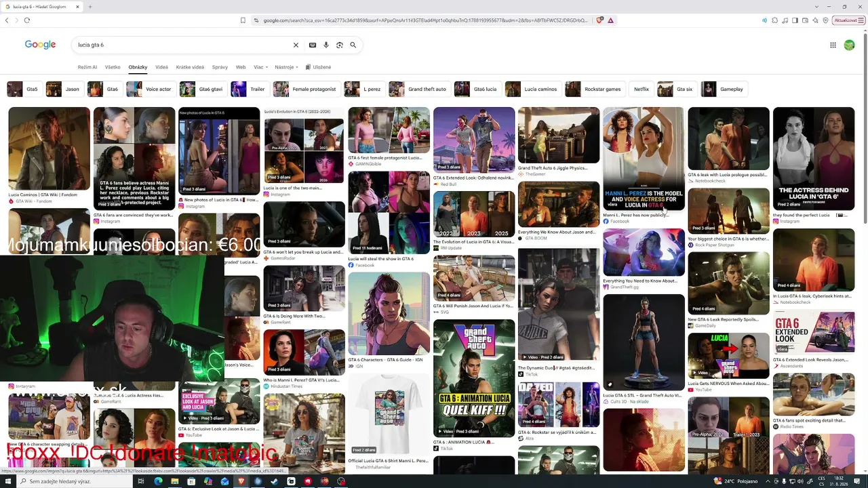Expand the Viac dropdown menu
The width and height of the screenshot is (868, 488).
261,67
